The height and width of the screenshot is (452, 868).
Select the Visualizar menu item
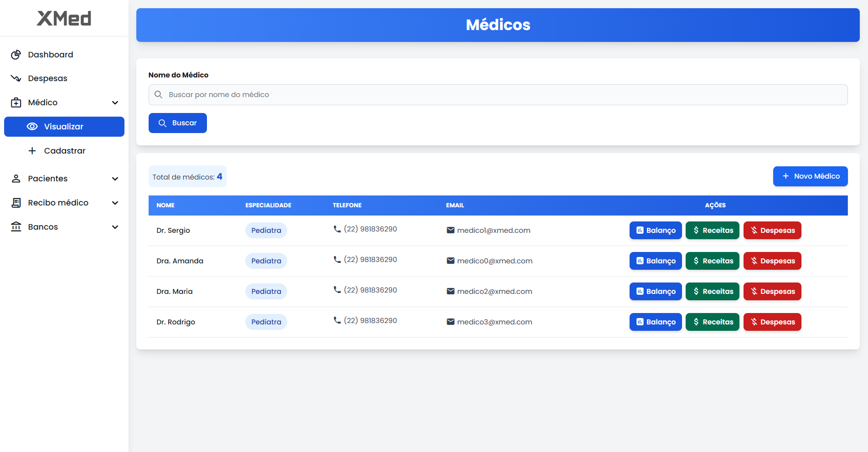[x=64, y=127]
